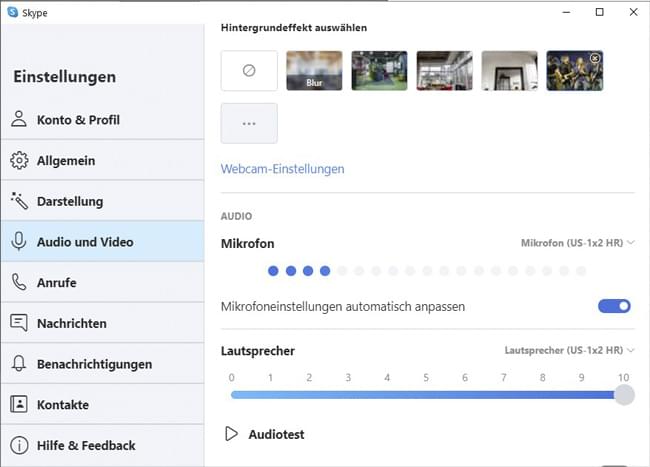Image resolution: width=650 pixels, height=467 pixels.
Task: Click the Anrufe phone icon
Action: click(x=19, y=282)
